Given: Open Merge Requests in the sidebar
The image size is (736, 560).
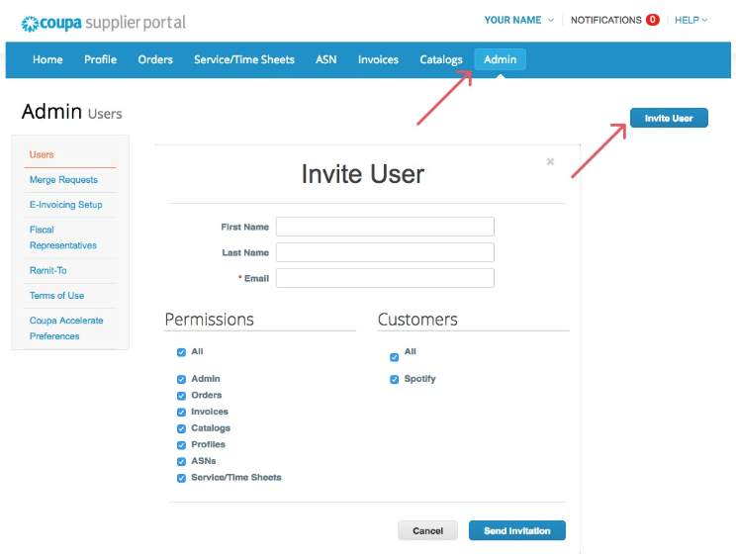Looking at the screenshot, I should coord(63,180).
